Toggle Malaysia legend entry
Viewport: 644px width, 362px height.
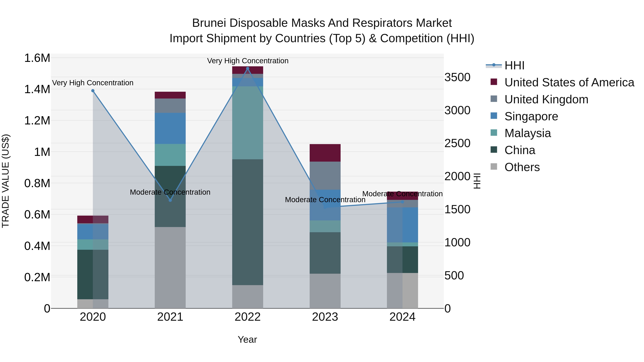click(x=521, y=133)
